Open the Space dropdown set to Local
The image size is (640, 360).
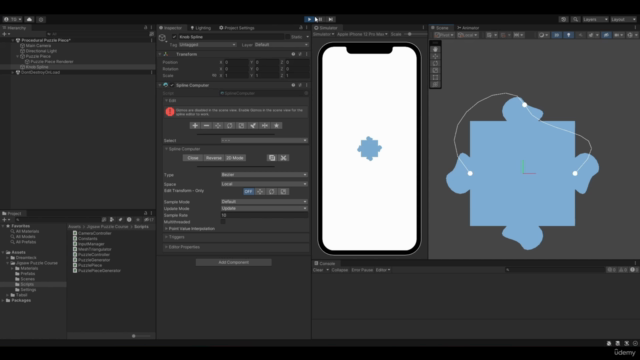(x=264, y=184)
